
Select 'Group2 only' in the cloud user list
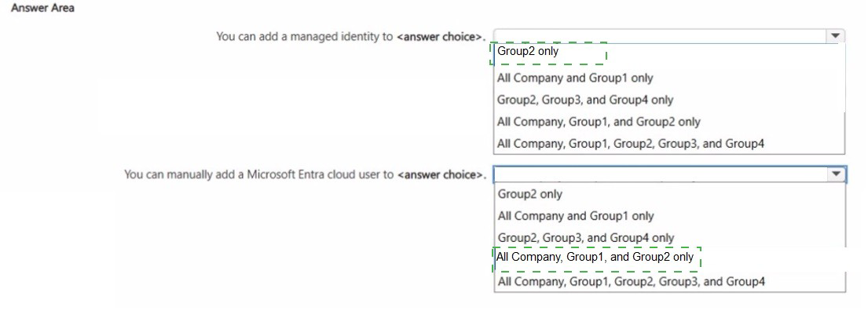tap(529, 194)
